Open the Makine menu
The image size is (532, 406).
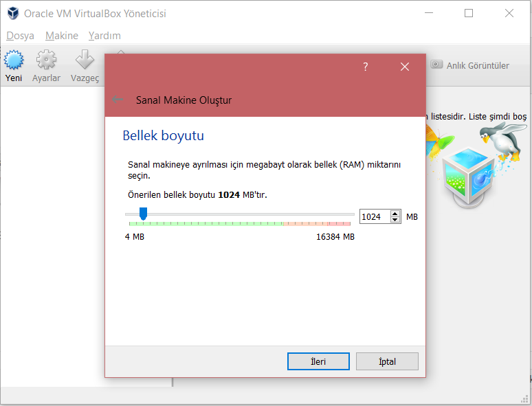coord(62,36)
